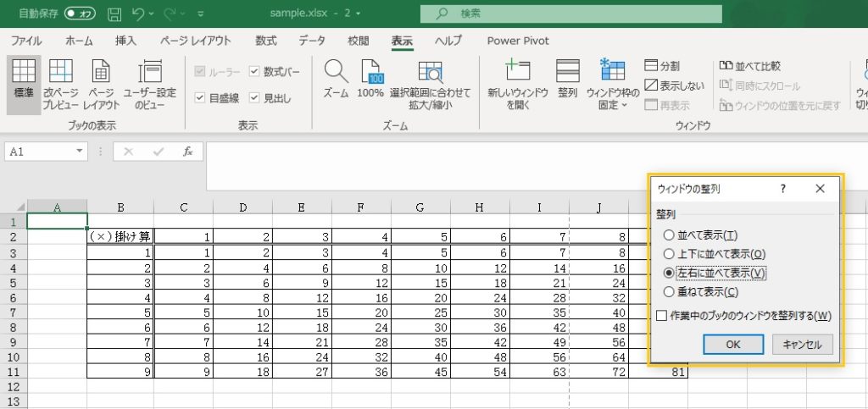Open the Name Box dropdown arrow
Viewport: 868px width, 409px height.
(80, 152)
